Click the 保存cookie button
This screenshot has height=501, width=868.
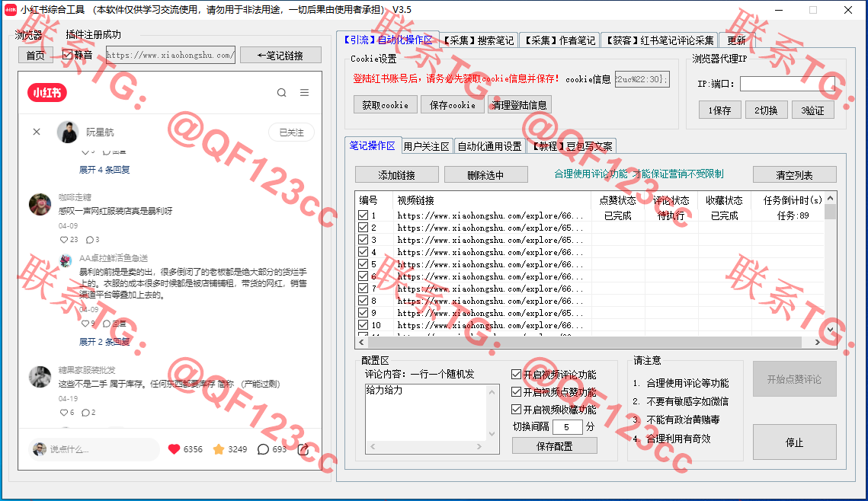452,105
